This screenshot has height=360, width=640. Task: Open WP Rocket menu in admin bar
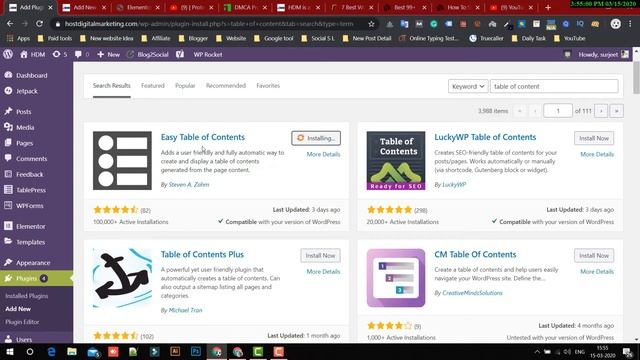(208, 54)
